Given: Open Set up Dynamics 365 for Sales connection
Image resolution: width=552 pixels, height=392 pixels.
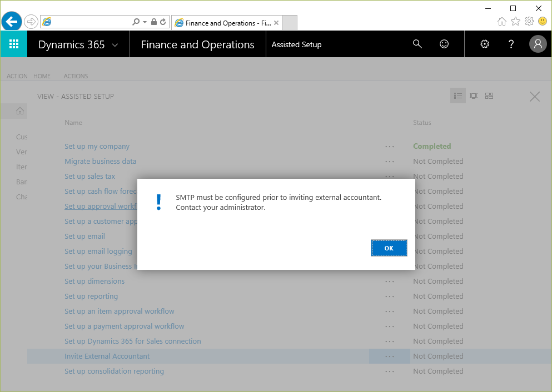Looking at the screenshot, I should tap(133, 341).
